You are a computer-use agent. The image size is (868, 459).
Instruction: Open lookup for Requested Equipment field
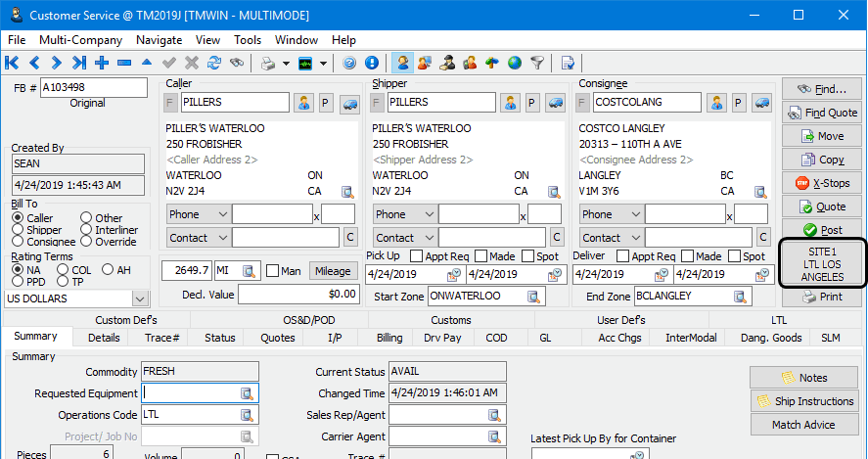(x=249, y=393)
